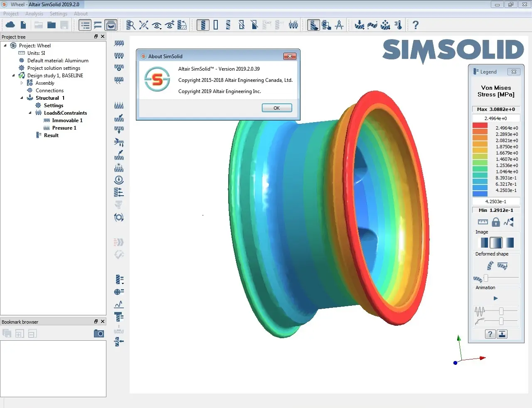This screenshot has width=532, height=408.
Task: Open the Analysis menu
Action: pyautogui.click(x=34, y=14)
